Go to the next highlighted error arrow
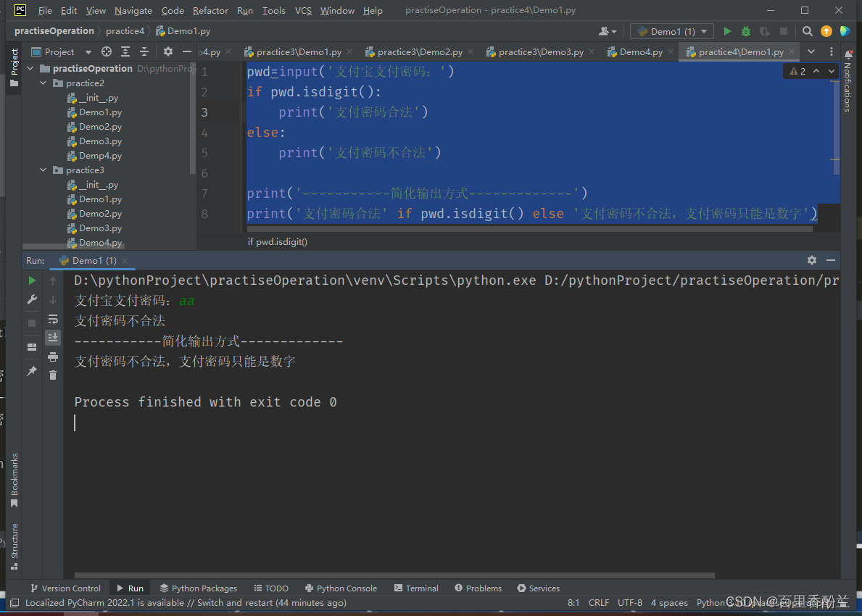The width and height of the screenshot is (862, 616). pyautogui.click(x=832, y=72)
